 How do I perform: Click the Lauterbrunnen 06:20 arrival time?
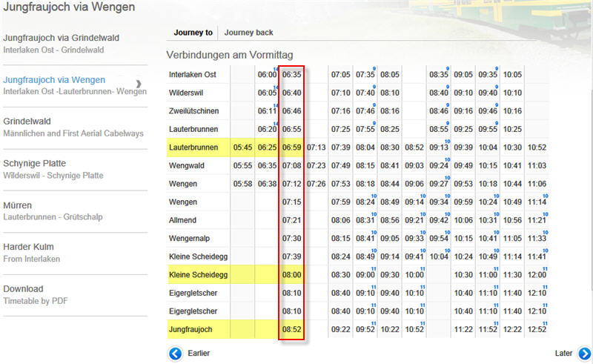tap(267, 129)
